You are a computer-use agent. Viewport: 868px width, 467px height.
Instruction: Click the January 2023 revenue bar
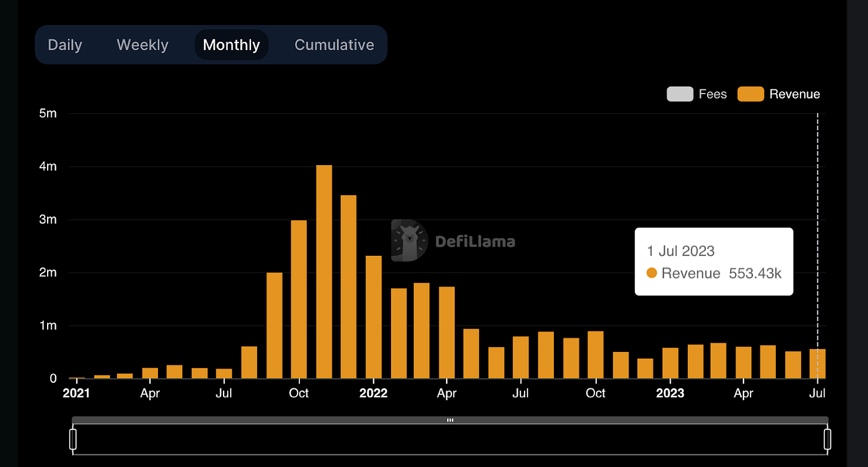coord(670,363)
